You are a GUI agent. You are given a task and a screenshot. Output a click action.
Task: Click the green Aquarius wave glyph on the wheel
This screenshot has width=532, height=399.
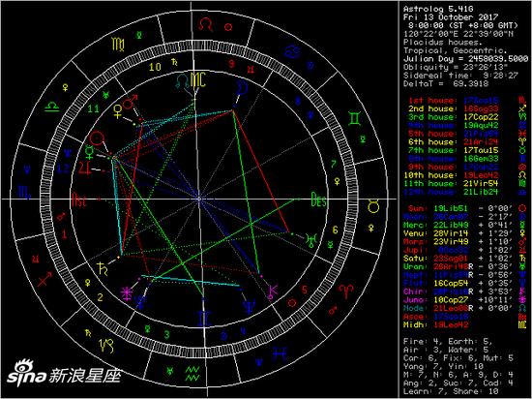[192, 373]
